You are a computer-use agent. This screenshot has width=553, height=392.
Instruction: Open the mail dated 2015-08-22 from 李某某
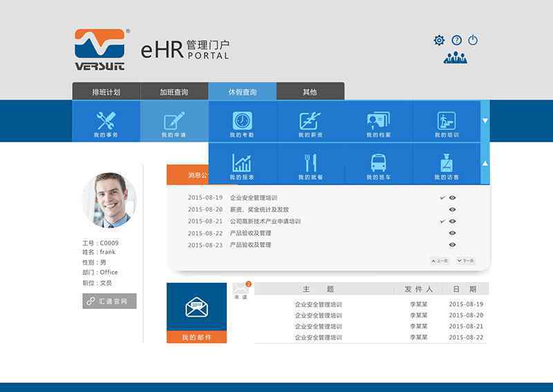[x=371, y=337]
